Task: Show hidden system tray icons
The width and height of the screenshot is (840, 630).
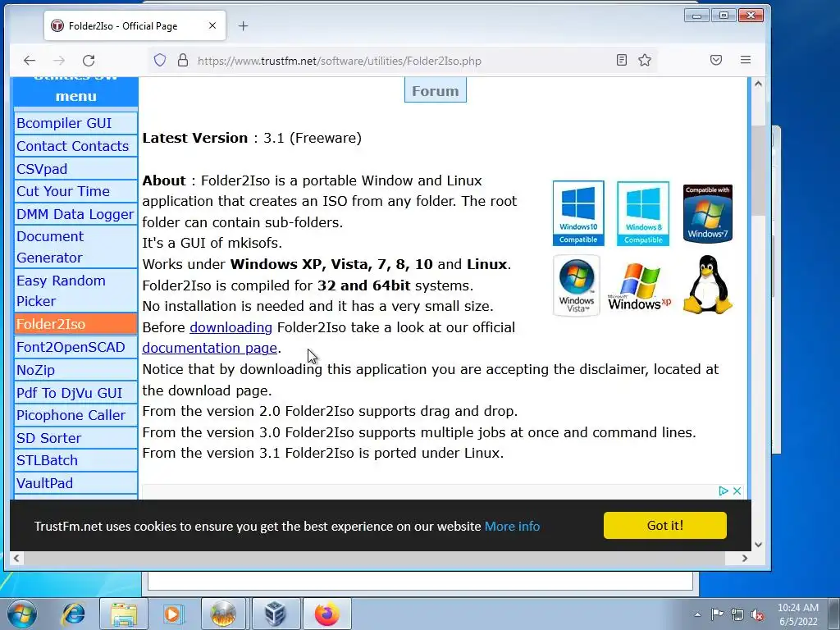Action: 697,614
